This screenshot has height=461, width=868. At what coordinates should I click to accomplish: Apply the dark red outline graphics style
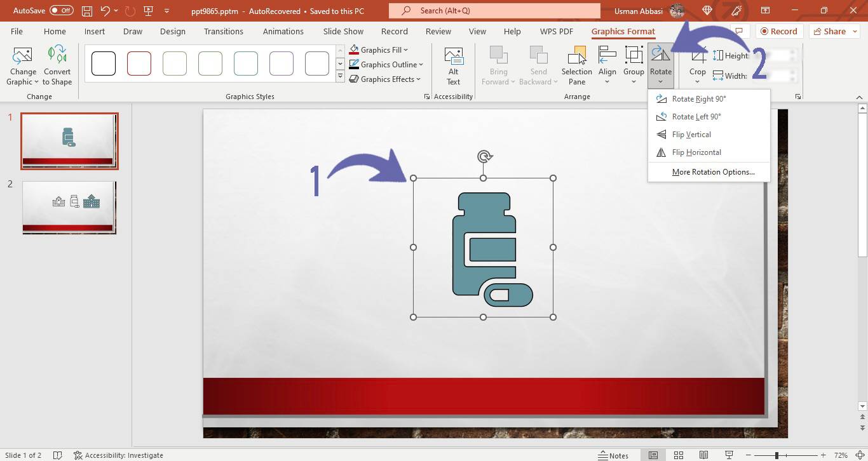(x=139, y=63)
